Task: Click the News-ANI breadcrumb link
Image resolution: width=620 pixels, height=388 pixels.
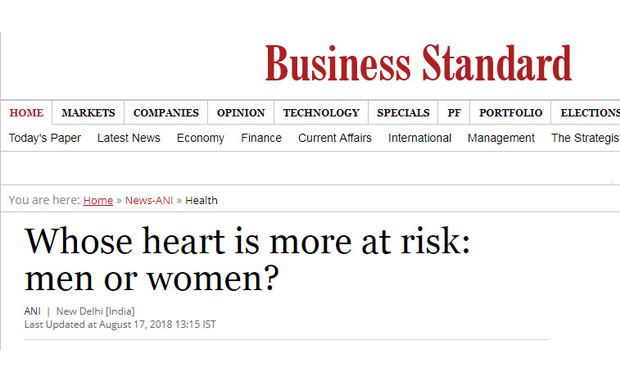Action: pos(149,201)
